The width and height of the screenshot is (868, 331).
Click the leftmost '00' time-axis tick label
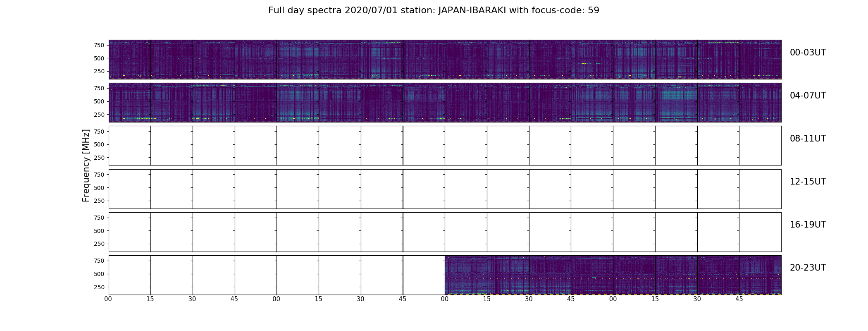point(108,299)
